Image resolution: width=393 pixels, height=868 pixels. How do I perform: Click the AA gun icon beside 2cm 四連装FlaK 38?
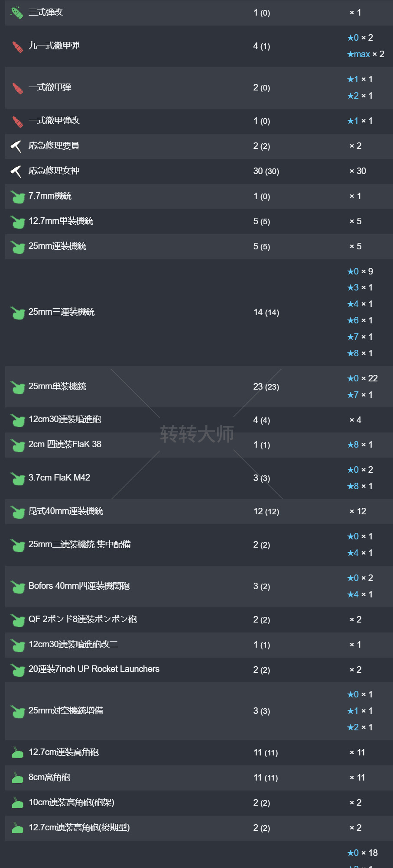[17, 445]
